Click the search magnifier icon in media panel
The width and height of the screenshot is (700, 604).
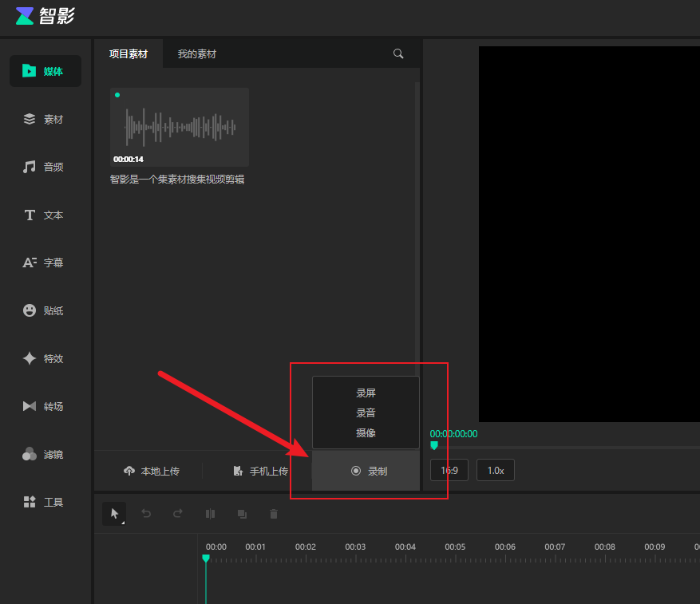click(398, 54)
